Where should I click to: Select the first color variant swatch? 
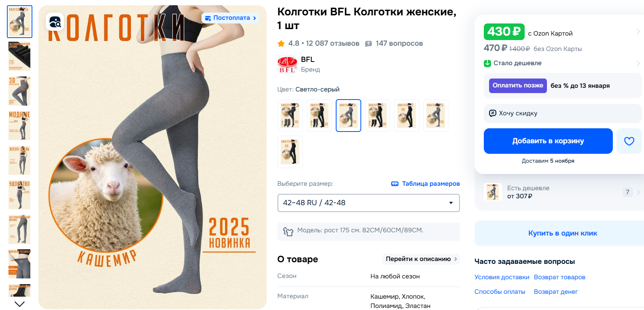click(x=290, y=115)
